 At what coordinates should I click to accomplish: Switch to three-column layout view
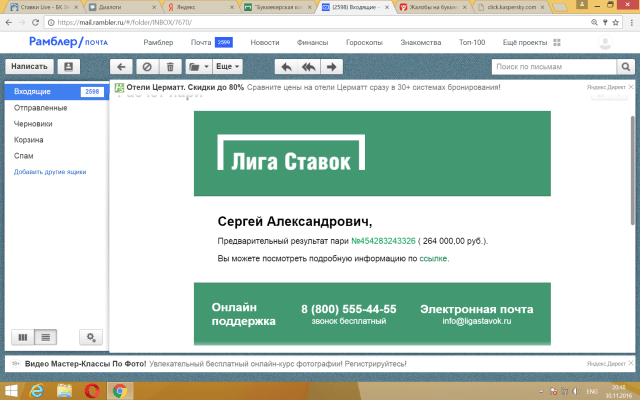23,337
